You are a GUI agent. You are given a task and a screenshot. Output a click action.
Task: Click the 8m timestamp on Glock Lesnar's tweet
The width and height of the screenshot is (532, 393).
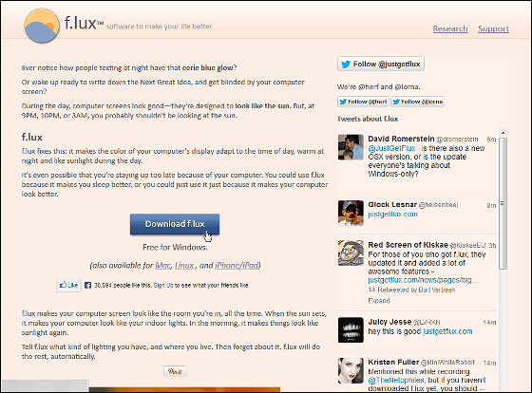coord(491,205)
